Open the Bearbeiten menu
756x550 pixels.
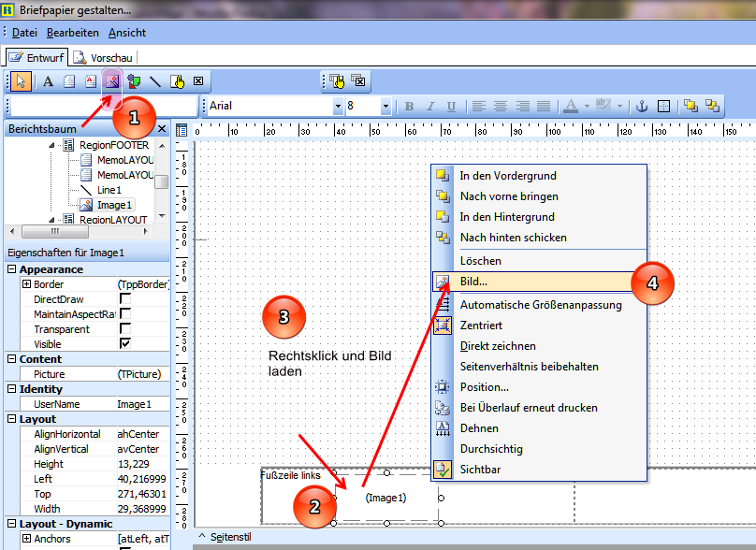pyautogui.click(x=73, y=33)
